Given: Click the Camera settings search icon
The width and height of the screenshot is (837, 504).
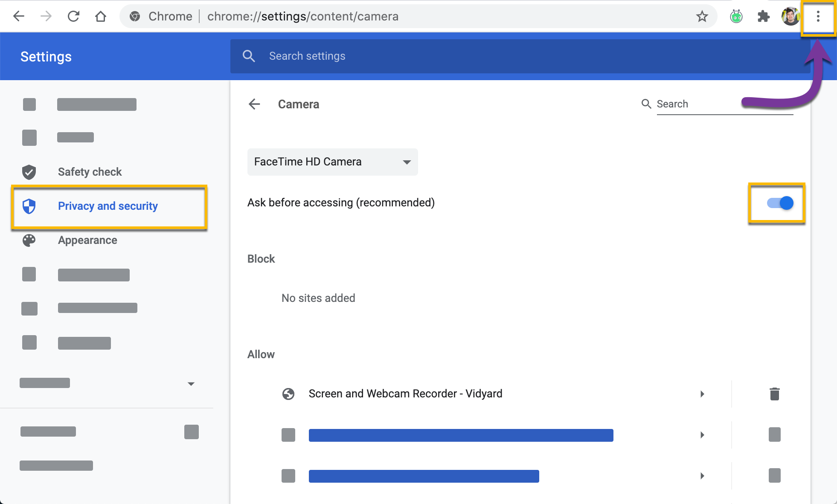Looking at the screenshot, I should click(x=647, y=104).
